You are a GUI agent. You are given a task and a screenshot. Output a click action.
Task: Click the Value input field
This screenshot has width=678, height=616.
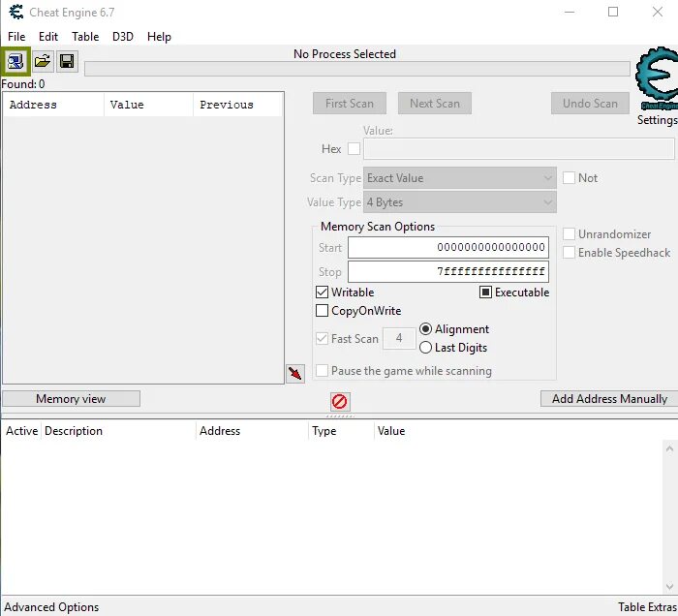[518, 149]
